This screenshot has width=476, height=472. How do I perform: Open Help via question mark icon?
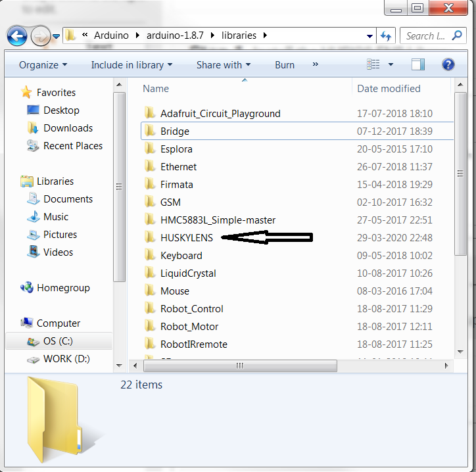coord(448,64)
